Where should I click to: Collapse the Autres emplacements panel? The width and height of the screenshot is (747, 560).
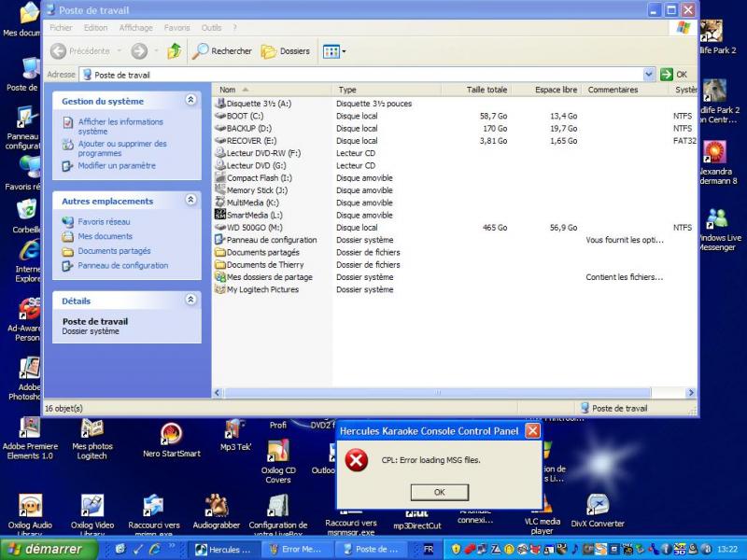[x=190, y=200]
